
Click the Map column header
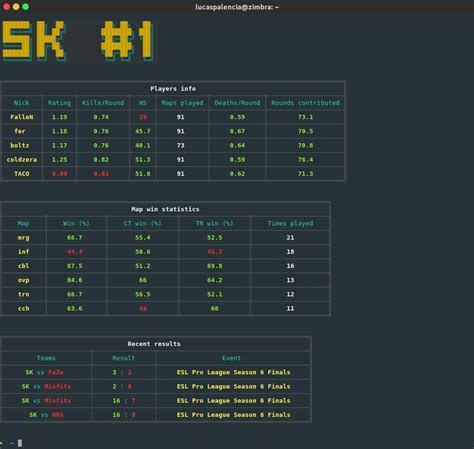pyautogui.click(x=23, y=223)
